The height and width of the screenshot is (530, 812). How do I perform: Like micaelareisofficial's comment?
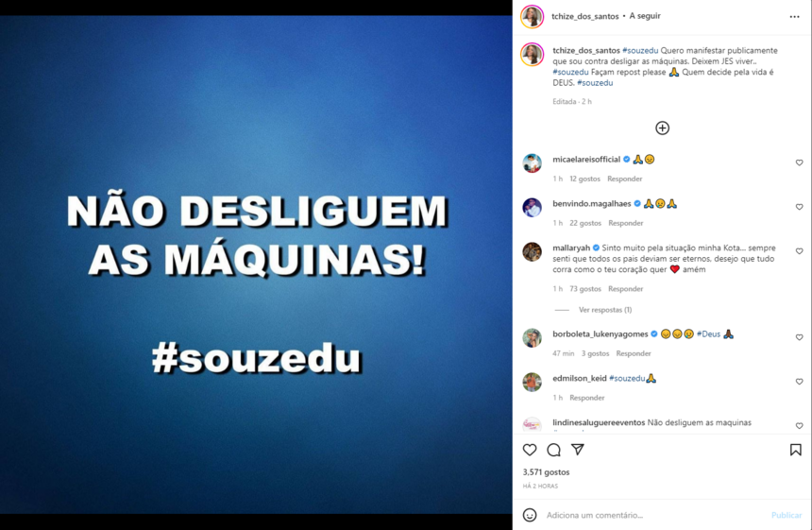(x=799, y=162)
